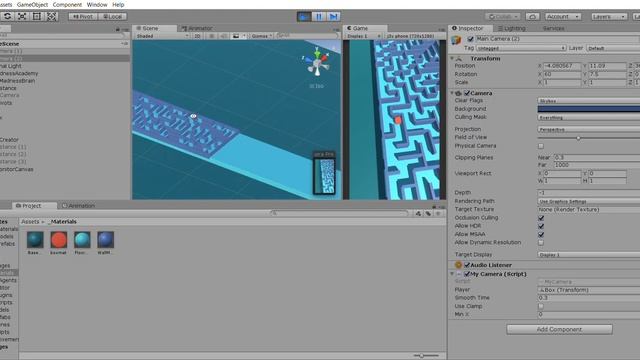Open the GameObject menu
Image resolution: width=640 pixels, height=360 pixels.
32,4
